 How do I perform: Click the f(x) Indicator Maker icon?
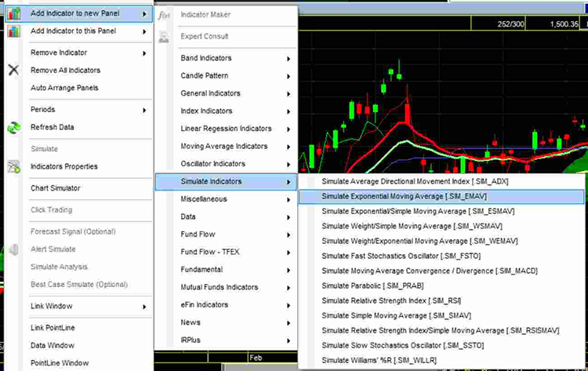tap(164, 15)
